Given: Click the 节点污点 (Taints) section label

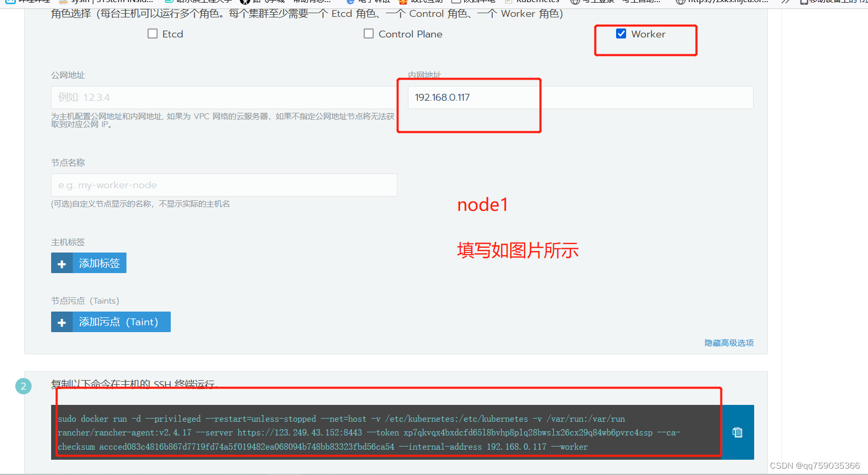Looking at the screenshot, I should tap(85, 300).
